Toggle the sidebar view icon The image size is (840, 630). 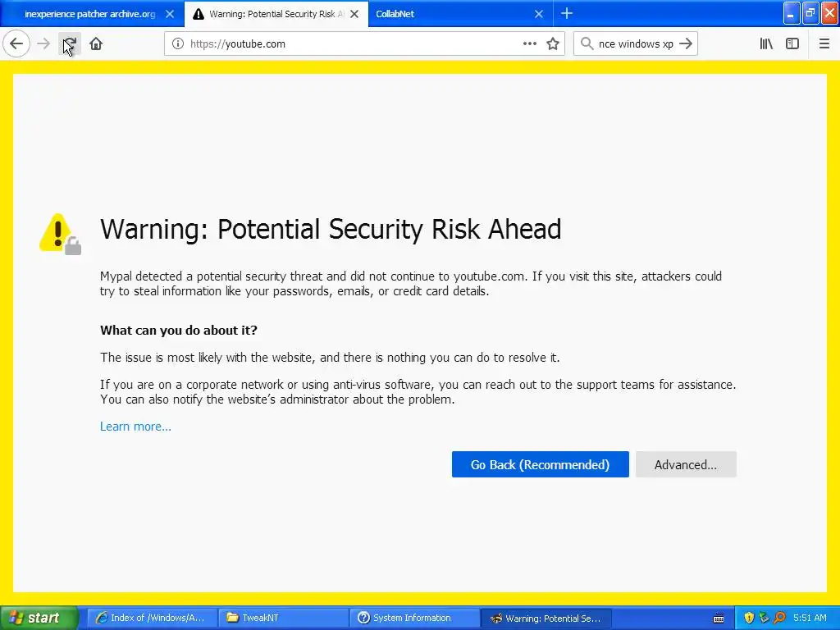(x=792, y=44)
